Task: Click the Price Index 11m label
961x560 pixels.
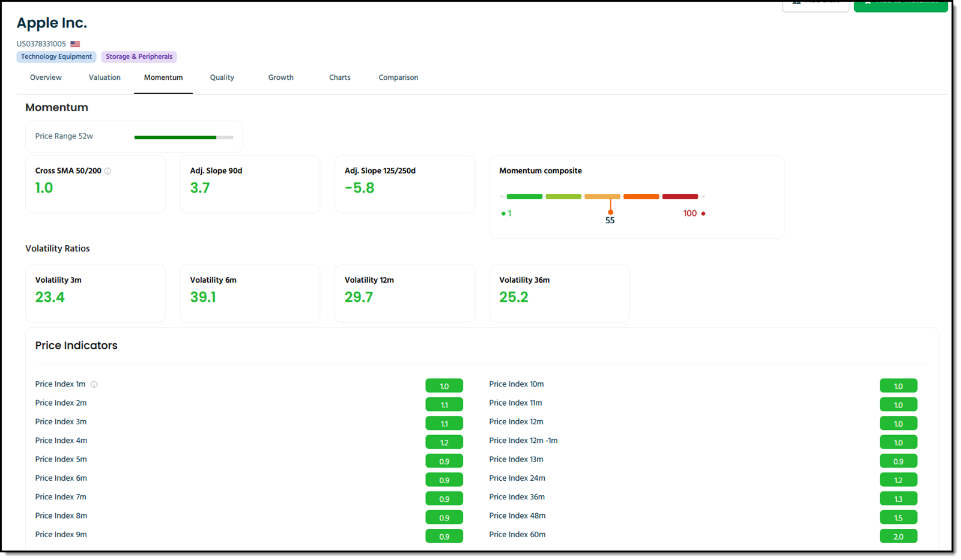Action: (x=515, y=403)
